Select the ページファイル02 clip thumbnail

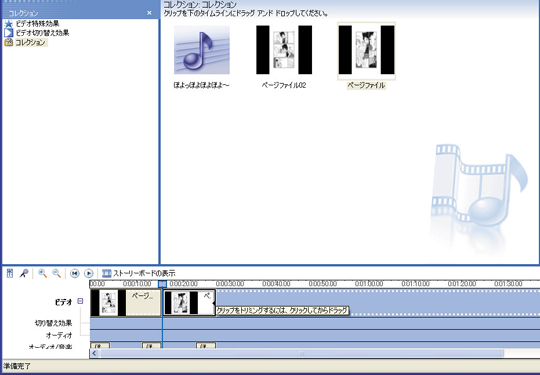[284, 50]
